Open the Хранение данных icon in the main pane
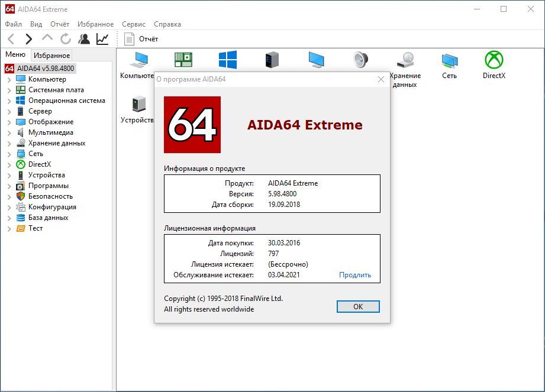 [405, 69]
